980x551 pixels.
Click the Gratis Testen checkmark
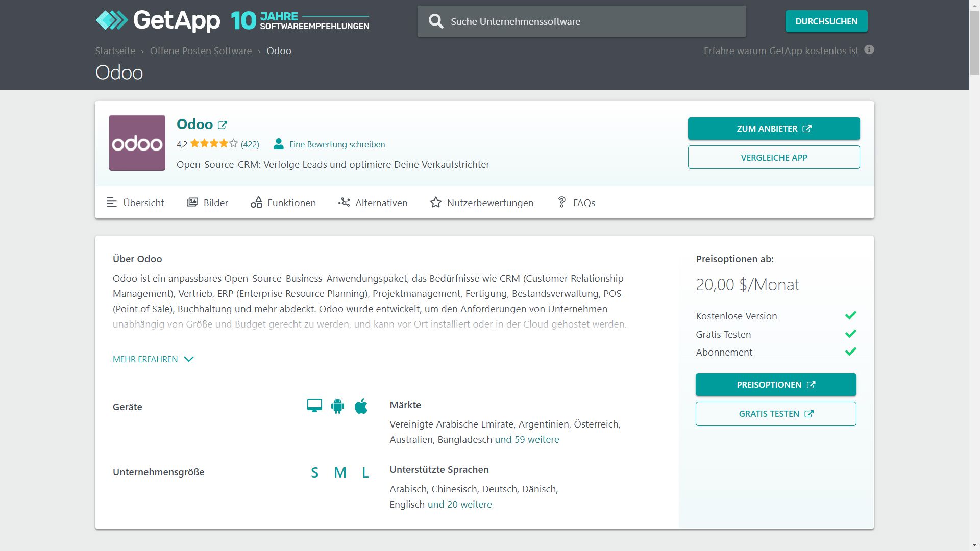point(850,334)
